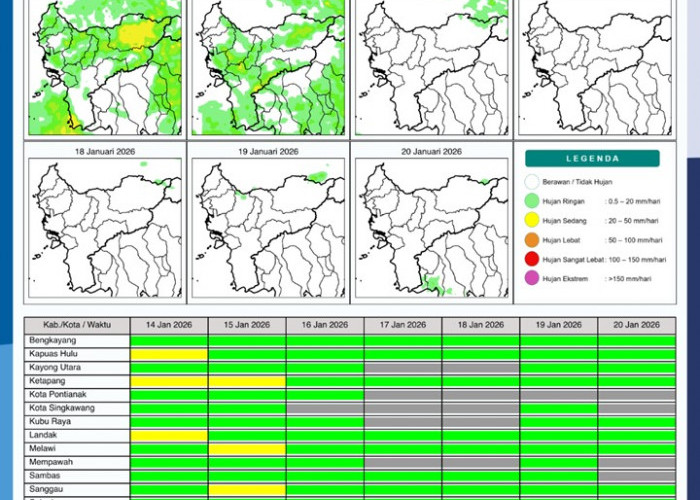Select the orange Hujan Lebat legend circle
Image resolution: width=700 pixels, height=500 pixels.
pos(531,240)
